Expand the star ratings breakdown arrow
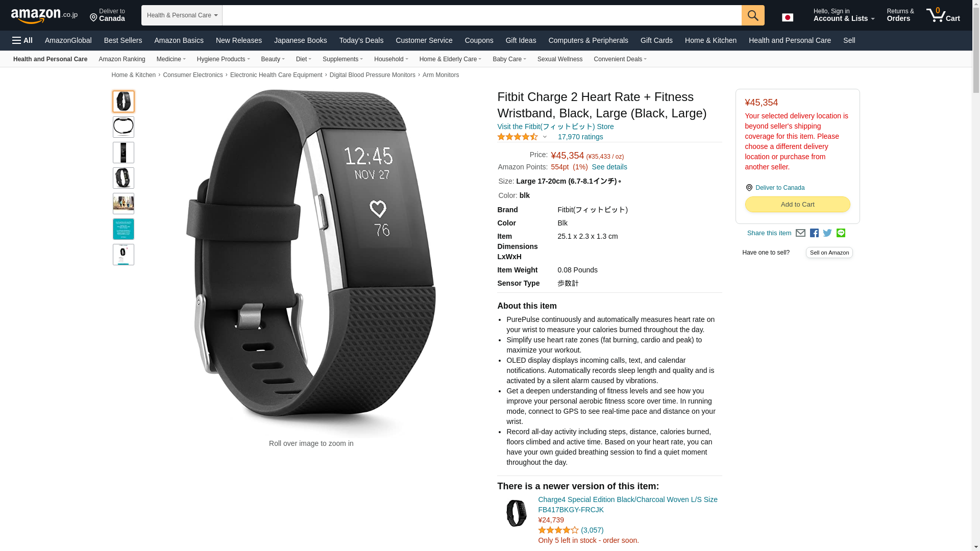980x551 pixels. (545, 137)
